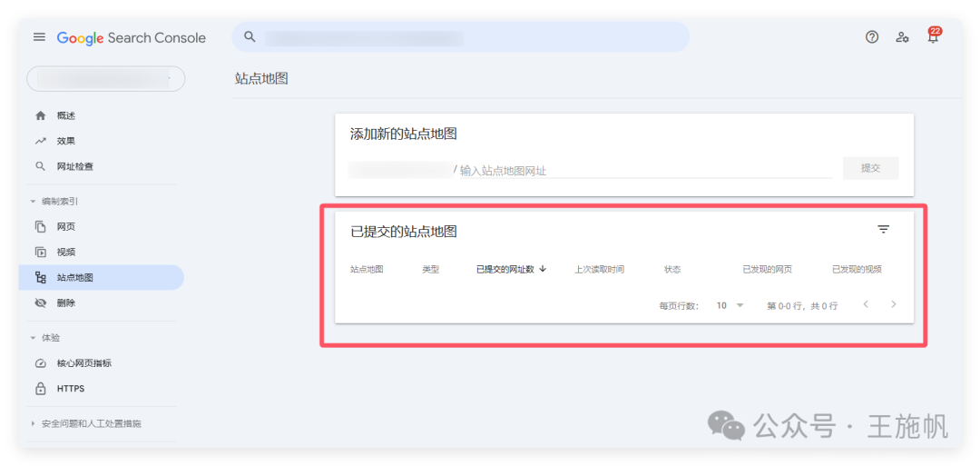
Task: Click the URL inspection search bar
Action: point(461,37)
